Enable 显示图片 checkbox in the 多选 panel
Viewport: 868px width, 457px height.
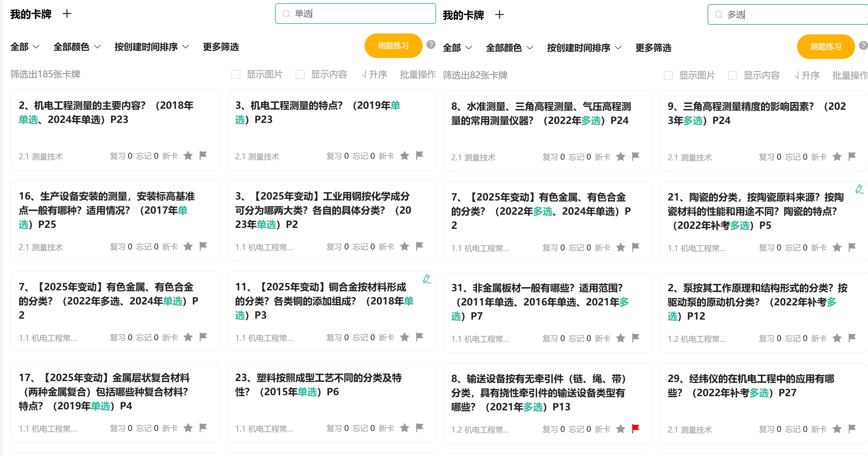[668, 75]
